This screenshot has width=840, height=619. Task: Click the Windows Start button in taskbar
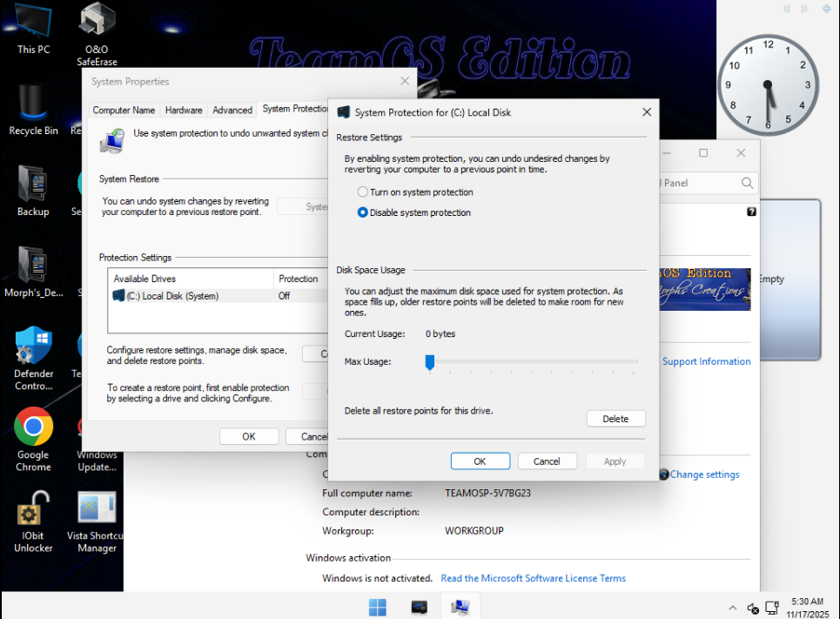[x=377, y=607]
